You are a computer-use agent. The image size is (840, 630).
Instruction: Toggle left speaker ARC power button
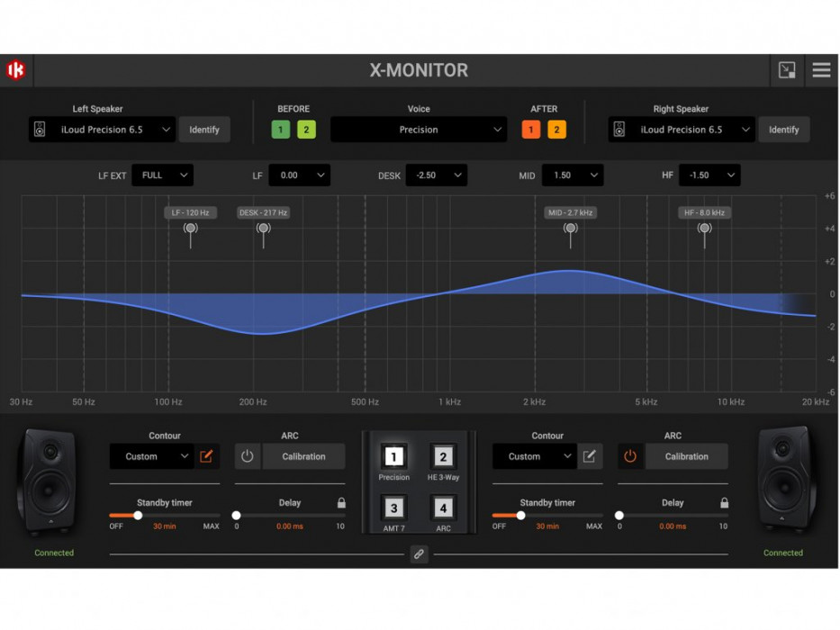pos(248,456)
